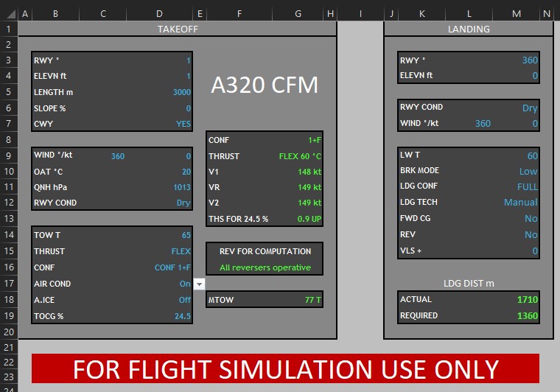Click MTOW value 77 T
This screenshot has width=560, height=392.
313,300
